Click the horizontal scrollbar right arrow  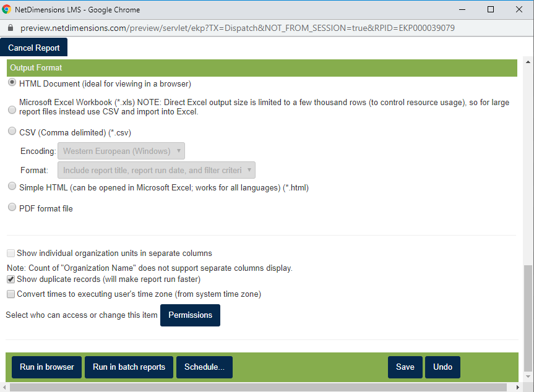pos(518,387)
